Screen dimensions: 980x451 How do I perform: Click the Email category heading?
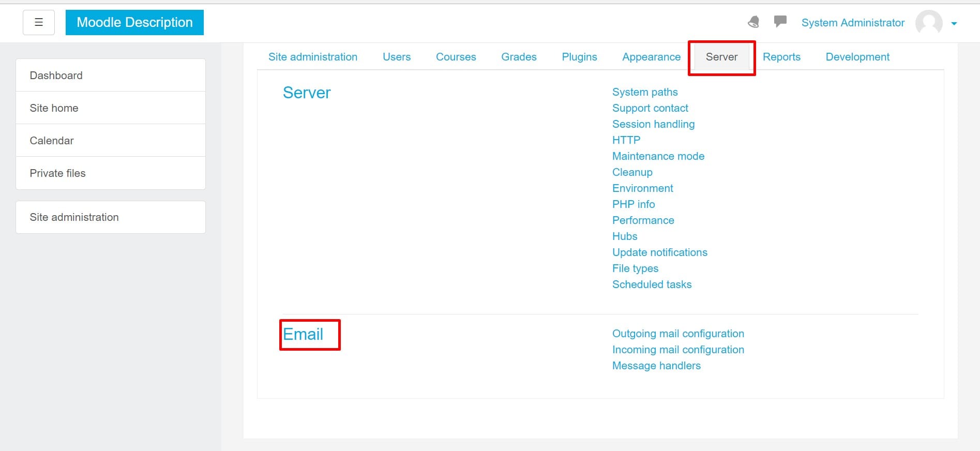pyautogui.click(x=303, y=334)
